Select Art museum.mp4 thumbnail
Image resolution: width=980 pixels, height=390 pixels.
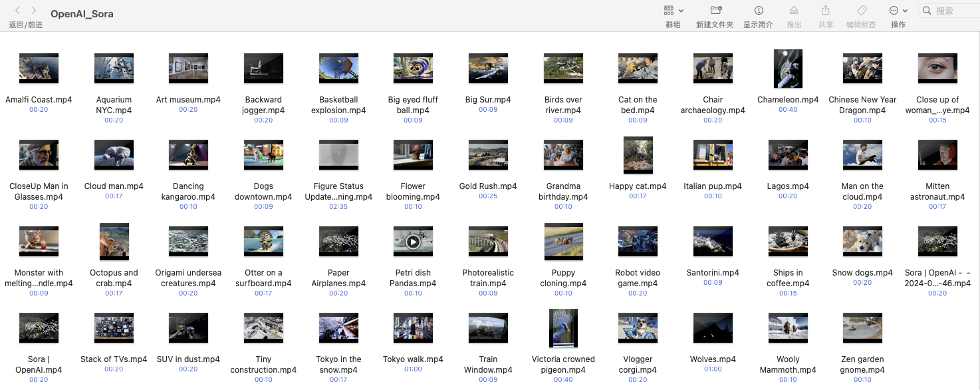[188, 69]
